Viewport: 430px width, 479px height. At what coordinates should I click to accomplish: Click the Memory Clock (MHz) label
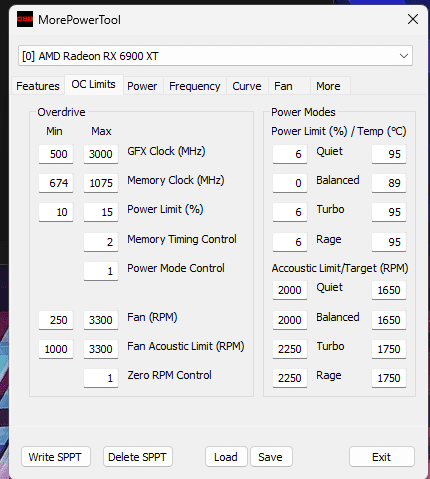pyautogui.click(x=176, y=180)
